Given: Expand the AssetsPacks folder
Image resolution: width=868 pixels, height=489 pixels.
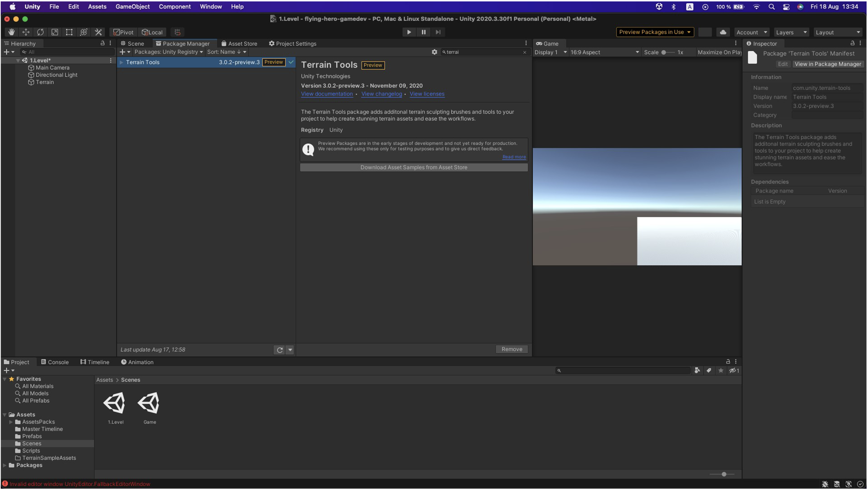Looking at the screenshot, I should (x=11, y=422).
